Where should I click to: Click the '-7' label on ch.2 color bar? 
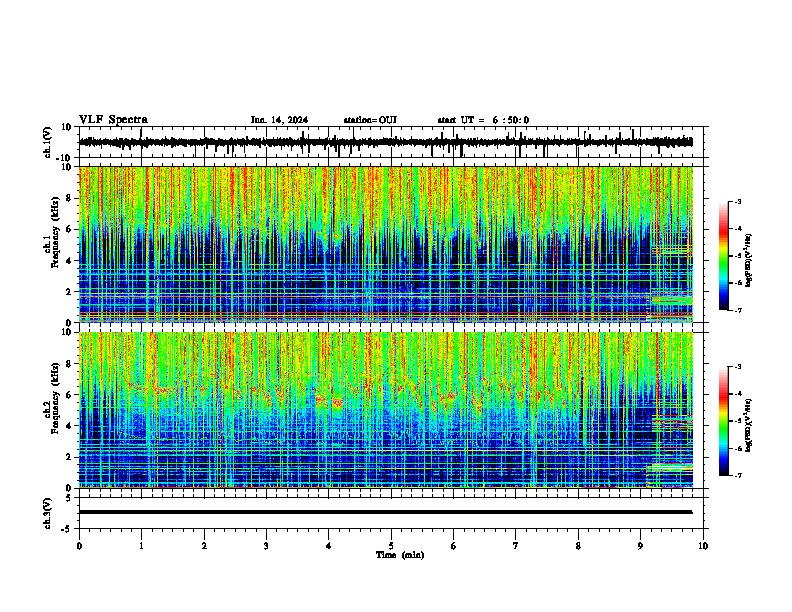coord(738,475)
